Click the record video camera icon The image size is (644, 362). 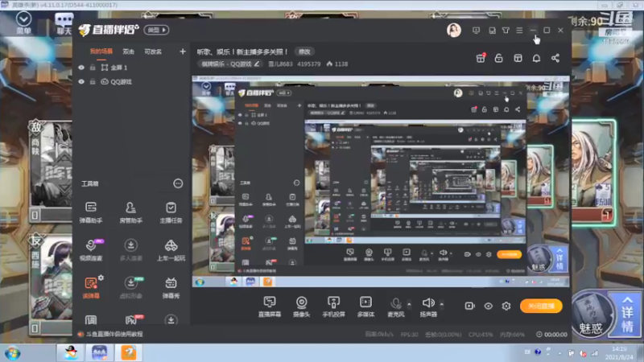click(x=469, y=306)
